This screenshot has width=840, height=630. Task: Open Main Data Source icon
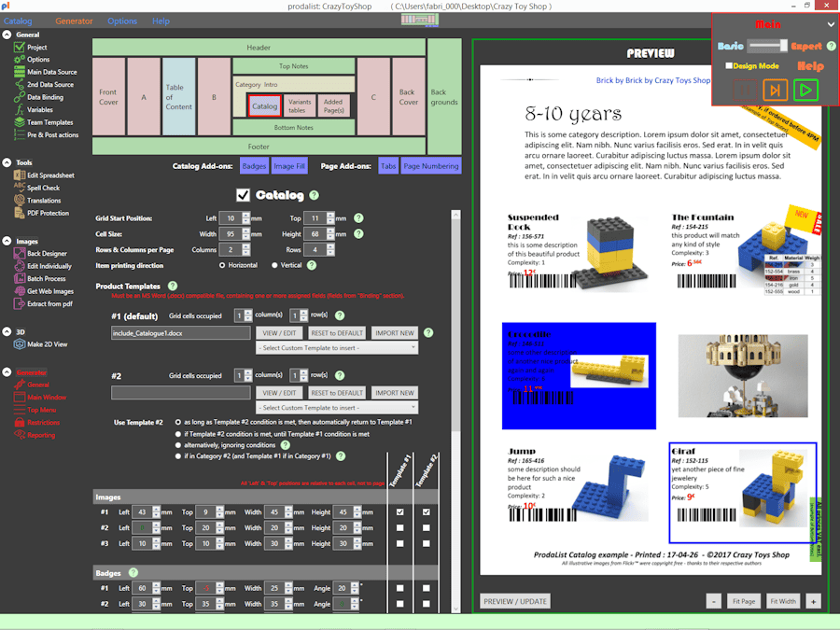(x=20, y=72)
